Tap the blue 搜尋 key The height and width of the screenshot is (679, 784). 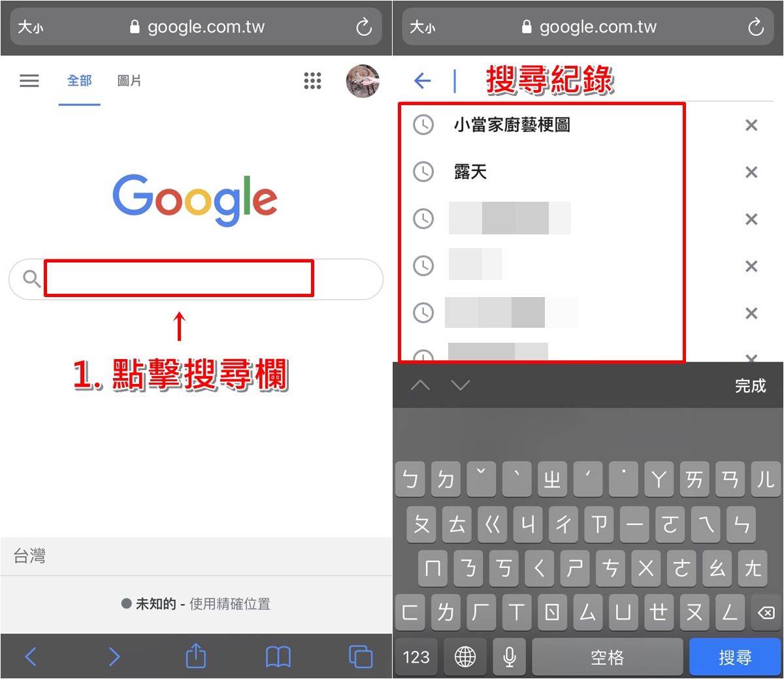(x=735, y=657)
